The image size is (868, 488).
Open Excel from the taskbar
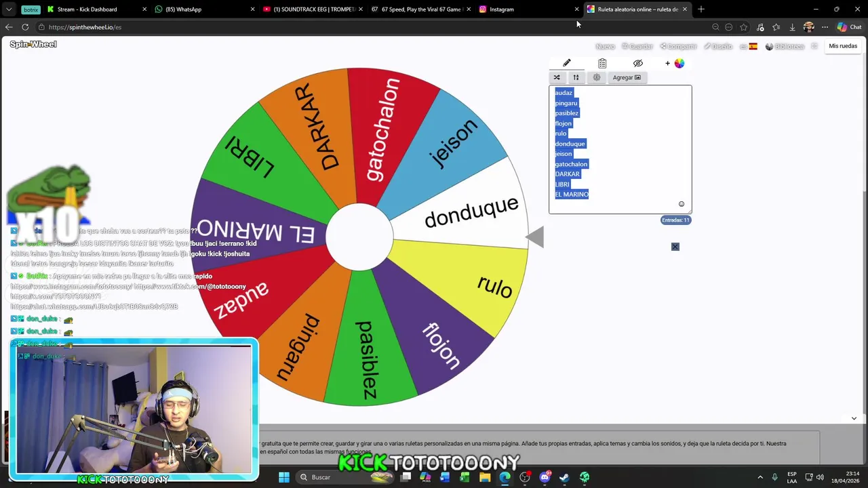click(x=465, y=477)
